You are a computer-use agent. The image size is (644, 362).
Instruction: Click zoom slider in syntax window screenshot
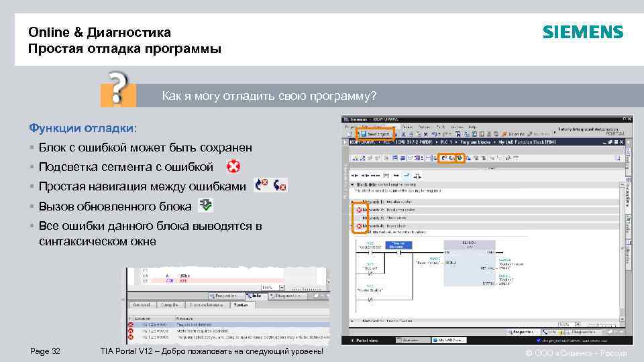(307, 288)
